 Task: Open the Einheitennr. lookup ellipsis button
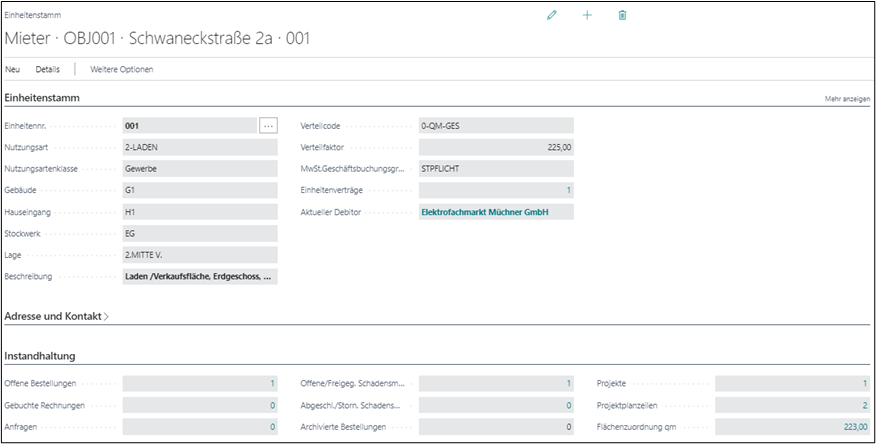(x=268, y=126)
